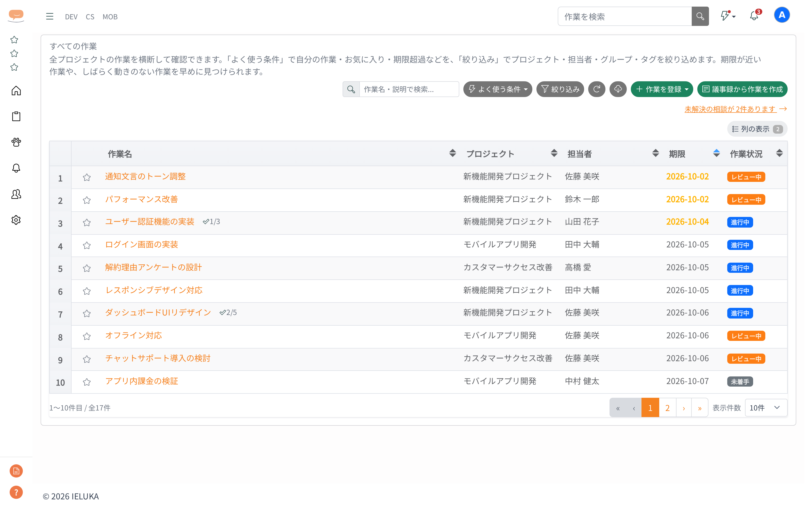Go to last page with » button

pos(700,407)
